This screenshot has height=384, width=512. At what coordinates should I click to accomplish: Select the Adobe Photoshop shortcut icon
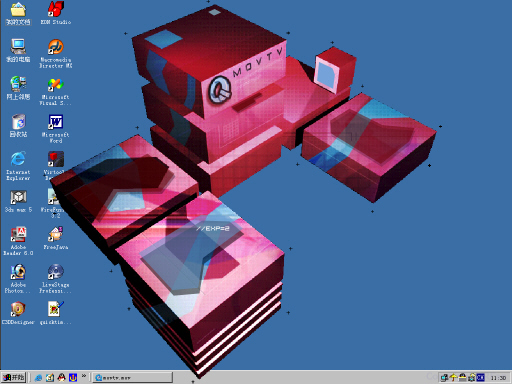point(18,279)
